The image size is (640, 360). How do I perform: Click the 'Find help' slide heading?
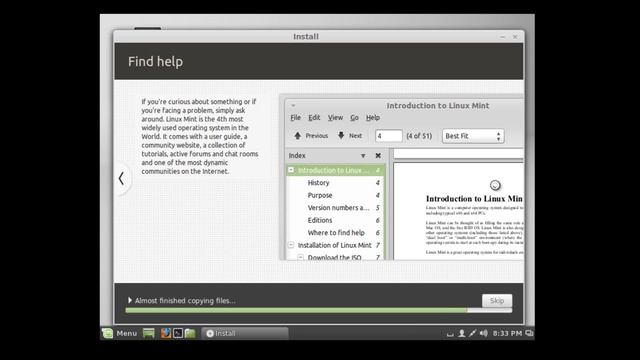[x=156, y=62]
